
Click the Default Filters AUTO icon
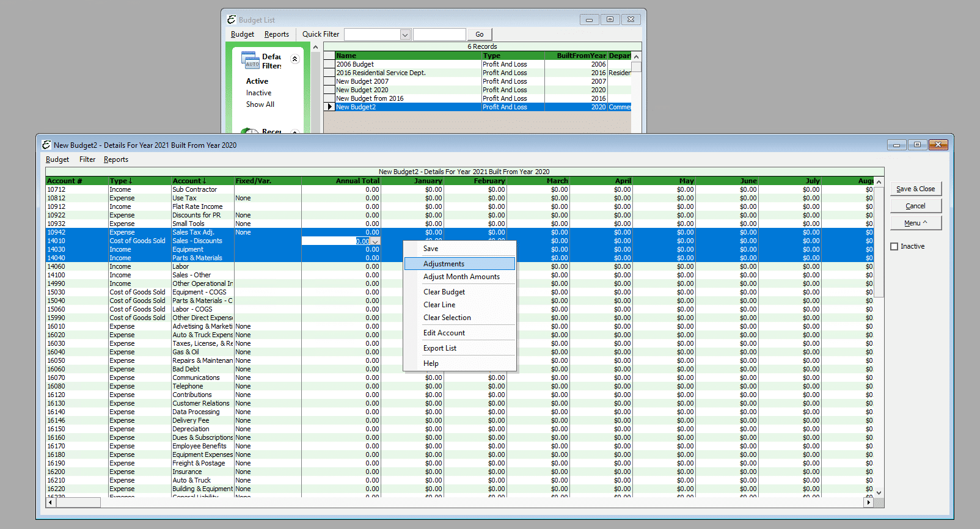(250, 60)
